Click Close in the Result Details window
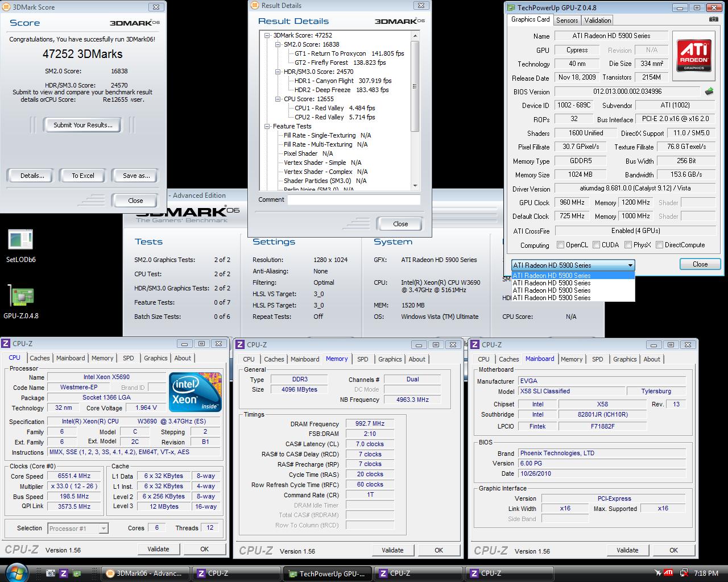 pyautogui.click(x=400, y=224)
